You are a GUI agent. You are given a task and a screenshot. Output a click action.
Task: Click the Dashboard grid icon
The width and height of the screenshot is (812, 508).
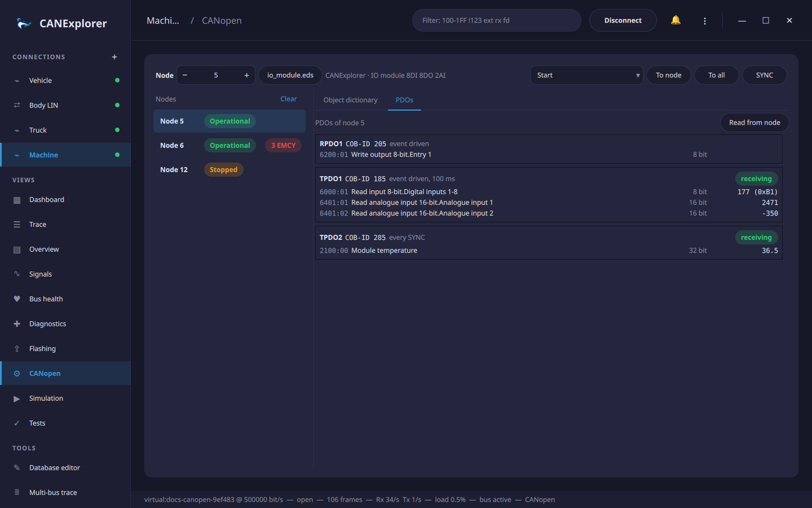tap(17, 200)
